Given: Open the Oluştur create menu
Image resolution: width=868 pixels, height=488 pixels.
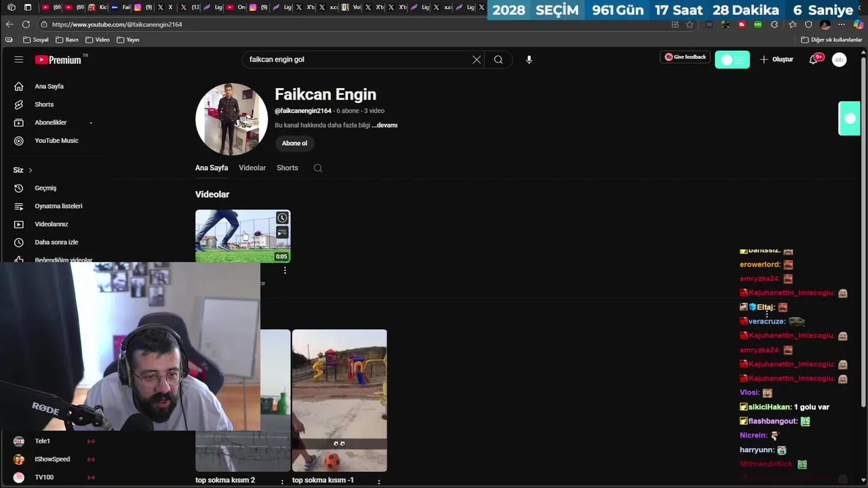Looking at the screenshot, I should pyautogui.click(x=776, y=60).
